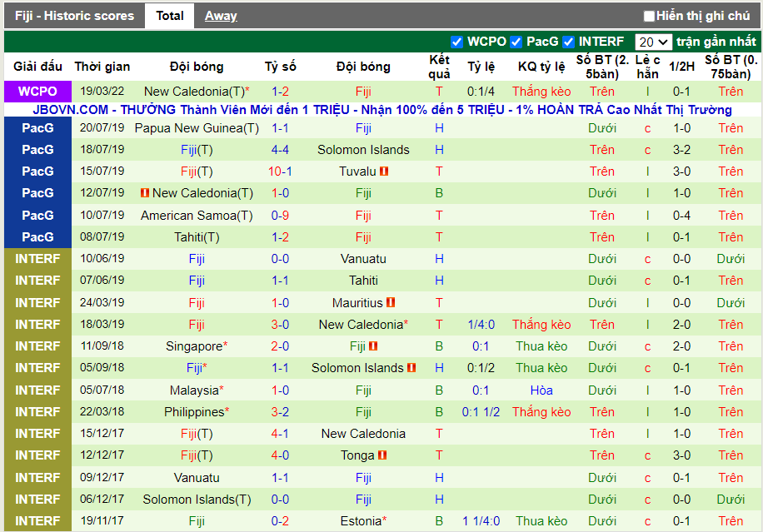
Task: Open Solomon Islands(T) team on 06/12/17
Action: click(x=197, y=500)
